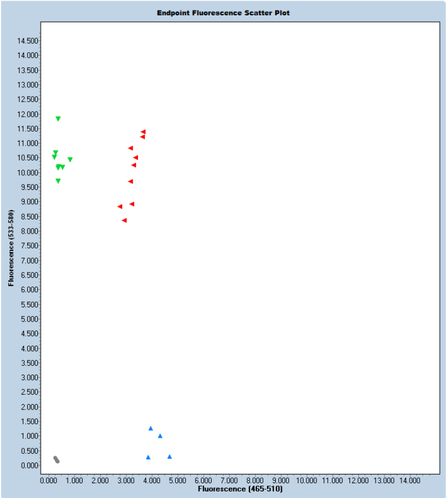Click the 7.000 tick label on x-axis
Image resolution: width=448 pixels, height=498 pixels.
(x=229, y=481)
